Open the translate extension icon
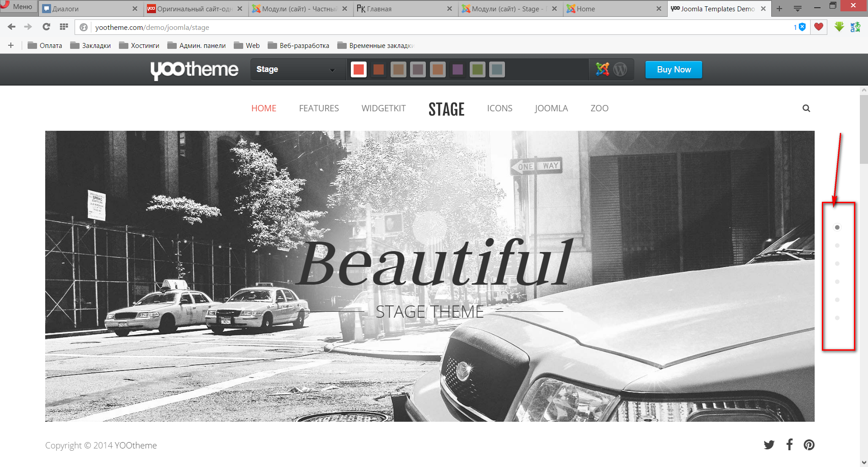Image resolution: width=868 pixels, height=467 pixels. [x=855, y=27]
